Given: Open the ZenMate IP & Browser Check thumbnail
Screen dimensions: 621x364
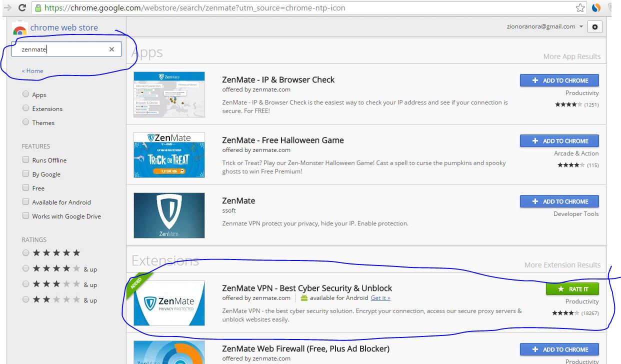Looking at the screenshot, I should pos(169,94).
